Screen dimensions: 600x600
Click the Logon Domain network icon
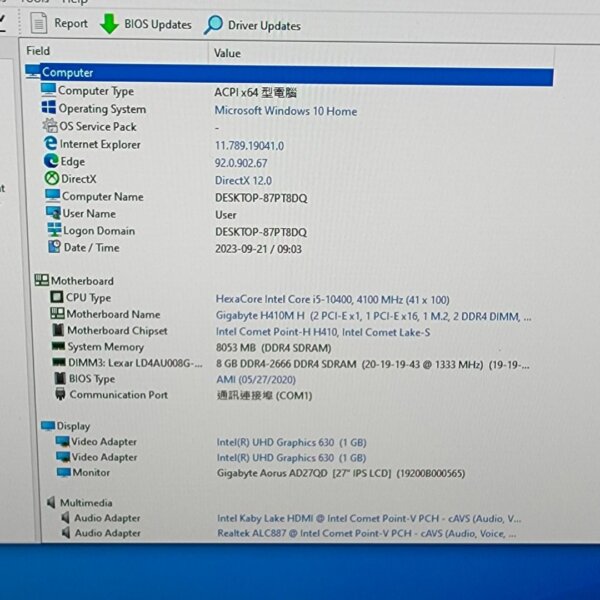click(x=54, y=230)
